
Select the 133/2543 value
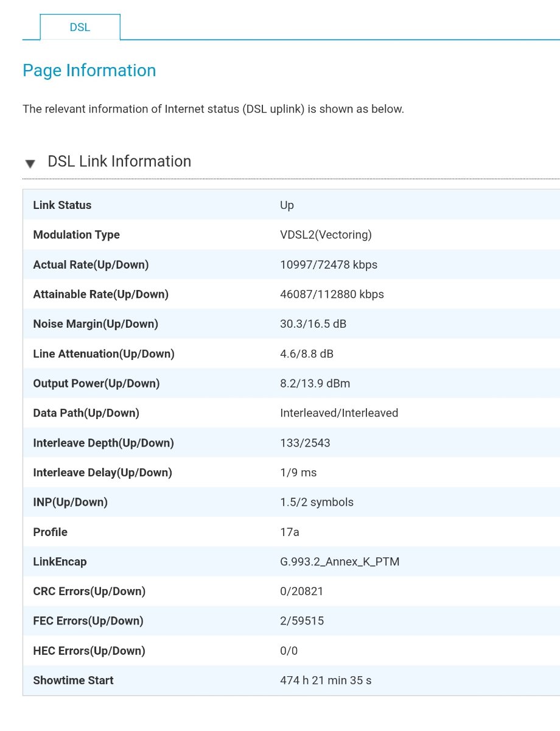click(x=305, y=443)
